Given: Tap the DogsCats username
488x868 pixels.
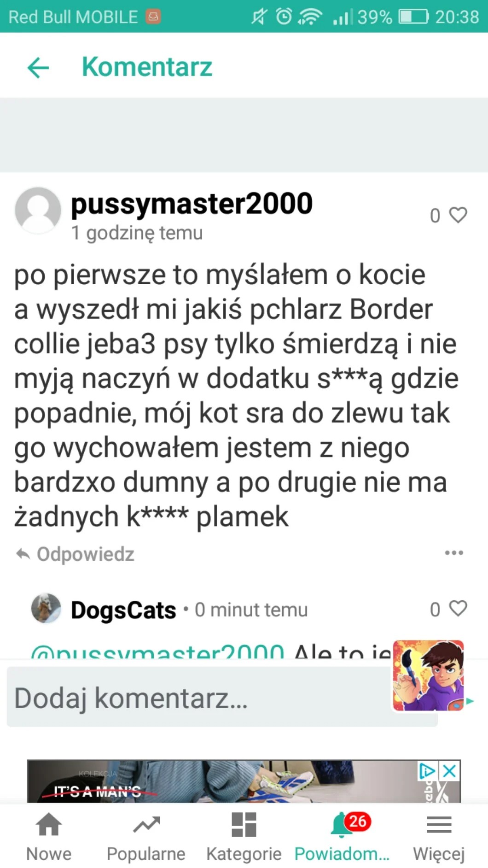Looking at the screenshot, I should (123, 610).
